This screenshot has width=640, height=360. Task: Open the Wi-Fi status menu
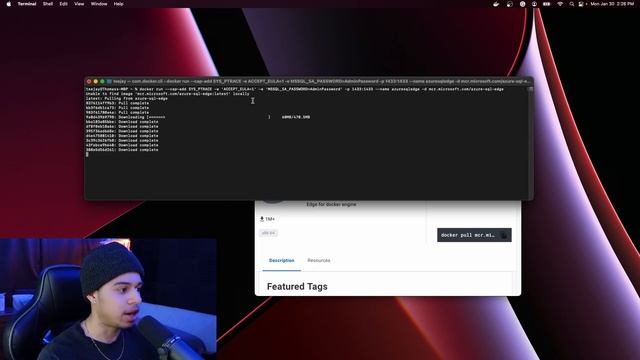[560, 4]
